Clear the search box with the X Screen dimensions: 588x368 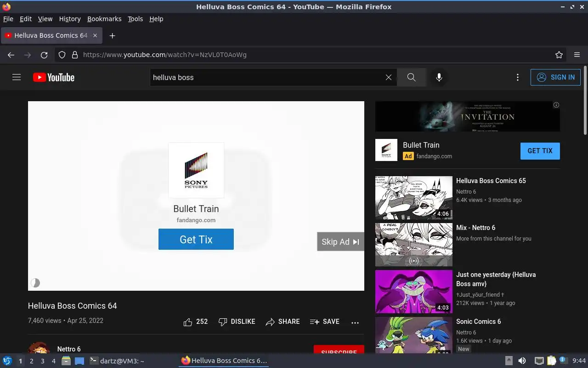point(389,77)
